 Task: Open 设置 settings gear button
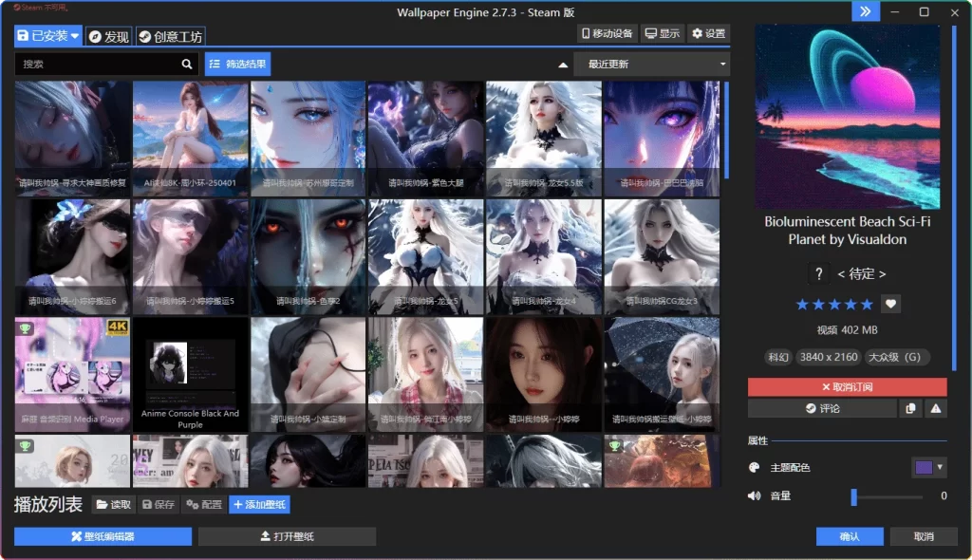[x=708, y=34]
